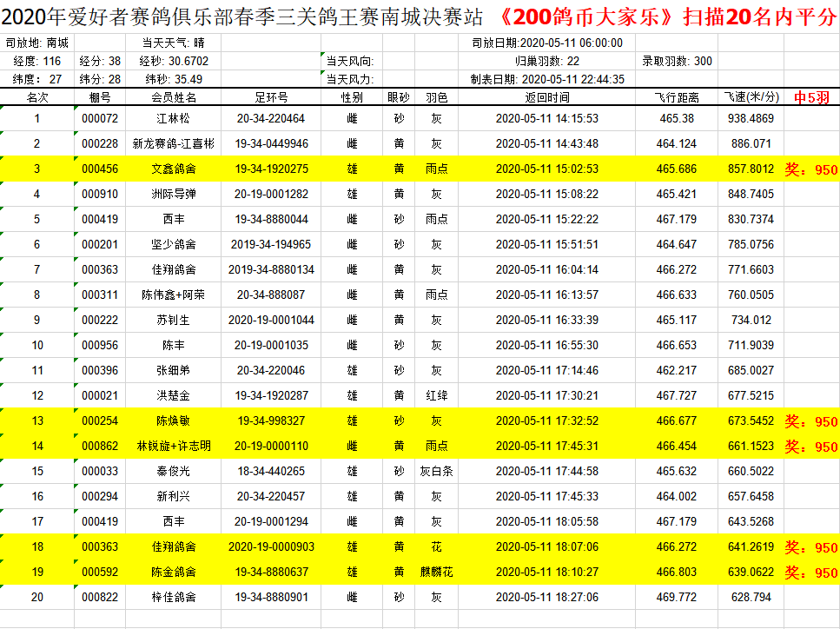Click return time 2020-05-11 18:27:06
Screen dimensions: 840x629
coord(547,597)
